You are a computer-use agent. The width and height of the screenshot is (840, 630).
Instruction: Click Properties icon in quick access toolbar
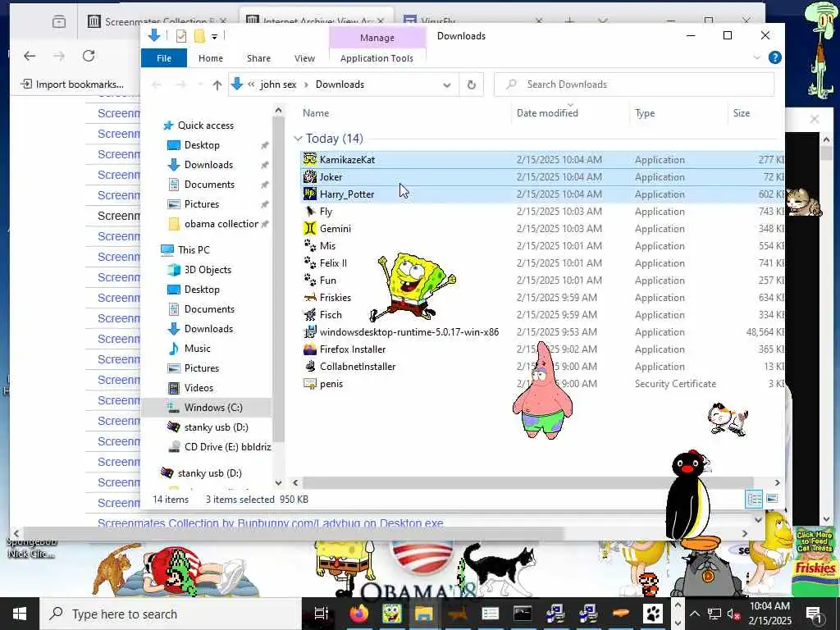181,36
